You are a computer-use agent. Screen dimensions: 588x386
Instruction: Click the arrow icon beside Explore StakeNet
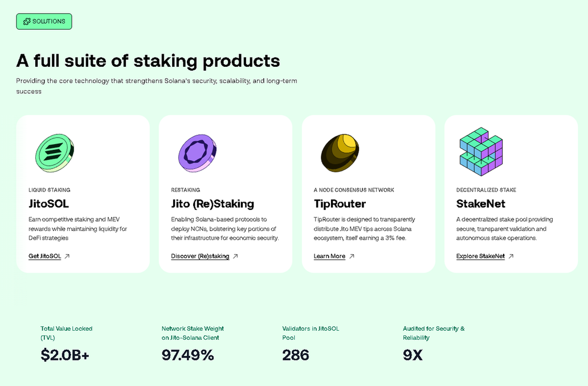[x=511, y=257]
